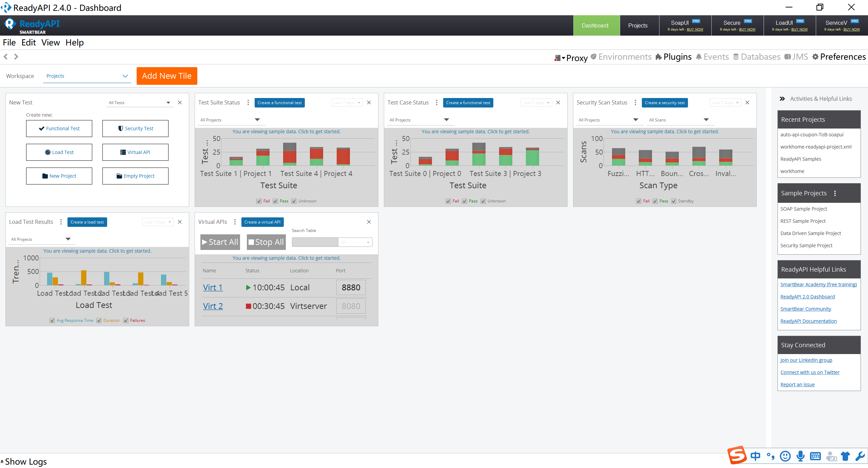Close the Virtual APIs tile
Screen dimensions: 868x468
point(369,222)
